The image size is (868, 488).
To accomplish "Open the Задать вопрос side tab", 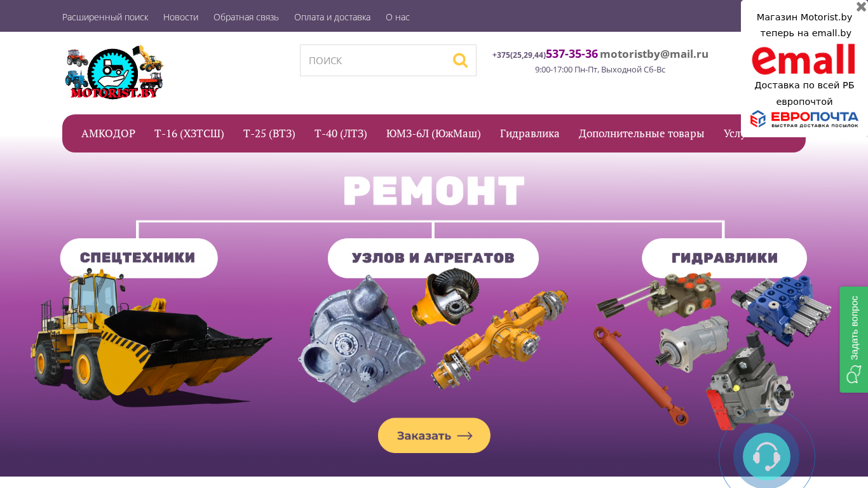I will click(x=853, y=339).
